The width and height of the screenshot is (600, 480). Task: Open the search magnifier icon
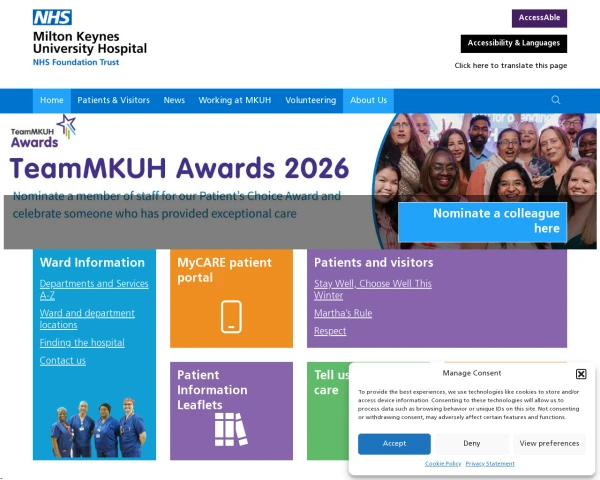(556, 100)
